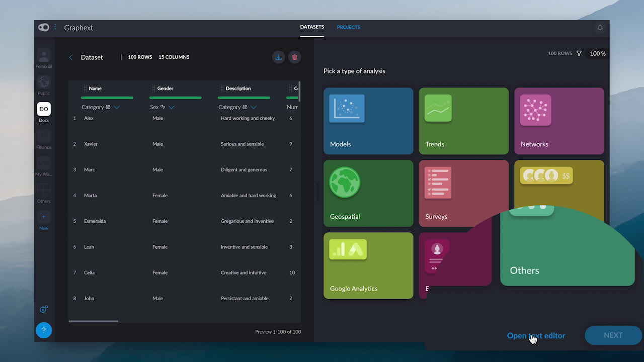Screen dimensions: 644x362
Task: Grab the Gender column drag handle
Action: pos(153,88)
